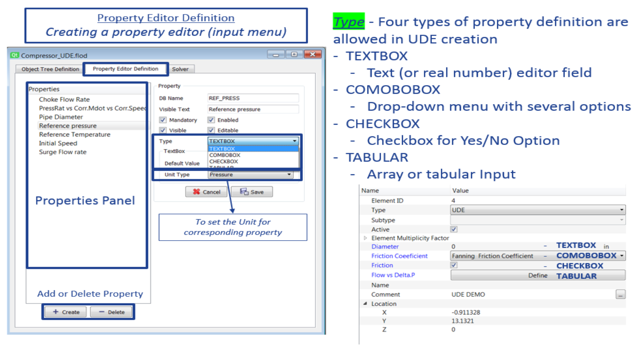Click the red X Cancel button

tap(206, 192)
